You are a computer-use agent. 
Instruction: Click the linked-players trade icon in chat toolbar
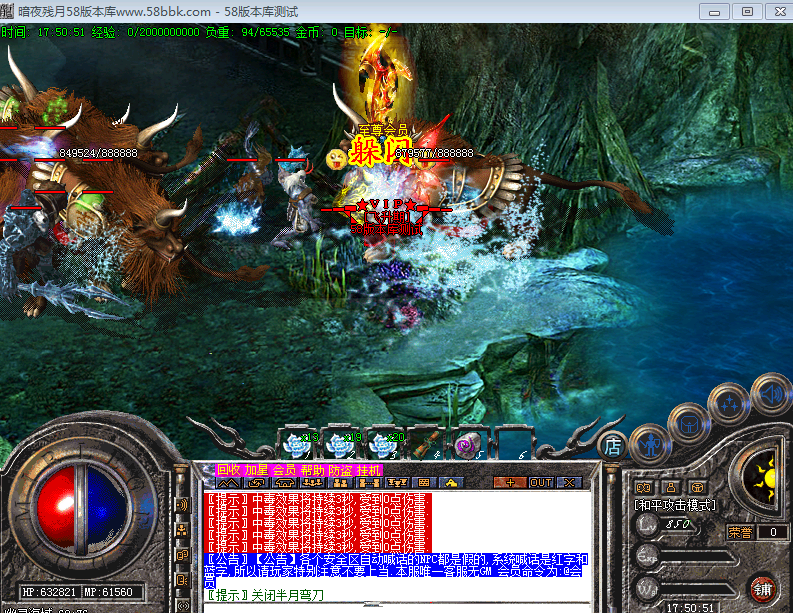click(369, 483)
